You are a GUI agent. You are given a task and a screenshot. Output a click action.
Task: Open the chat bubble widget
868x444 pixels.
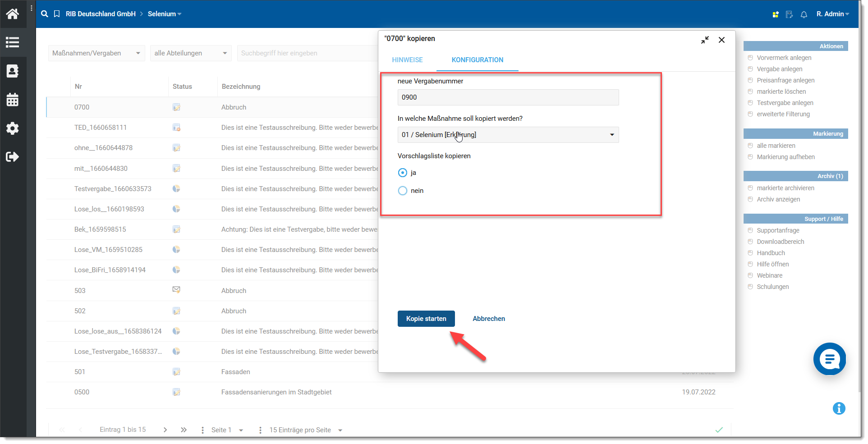point(830,359)
